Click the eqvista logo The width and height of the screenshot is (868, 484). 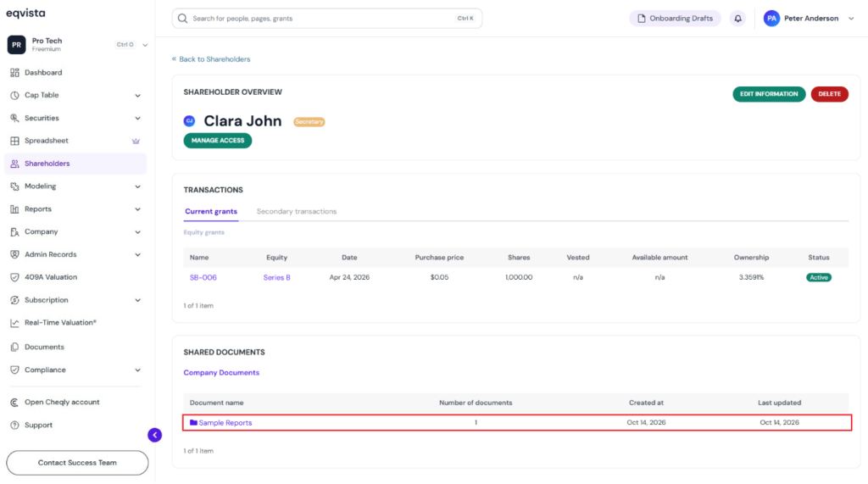click(25, 14)
